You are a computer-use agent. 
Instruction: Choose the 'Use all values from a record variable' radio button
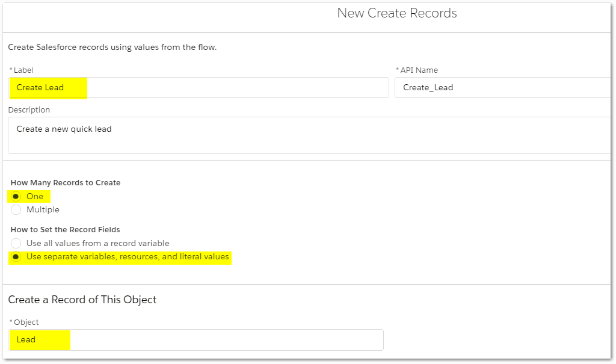click(x=16, y=244)
